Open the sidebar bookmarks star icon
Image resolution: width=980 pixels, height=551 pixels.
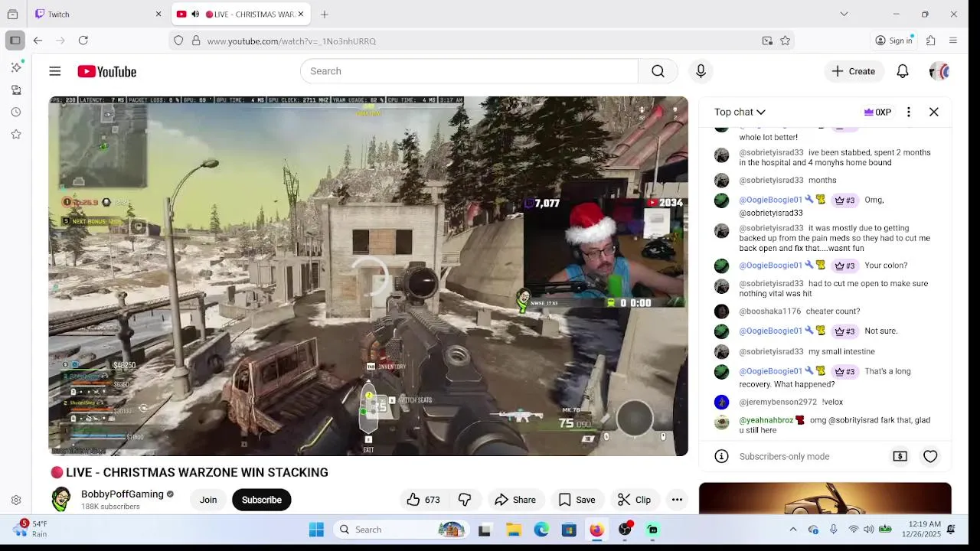coord(16,134)
